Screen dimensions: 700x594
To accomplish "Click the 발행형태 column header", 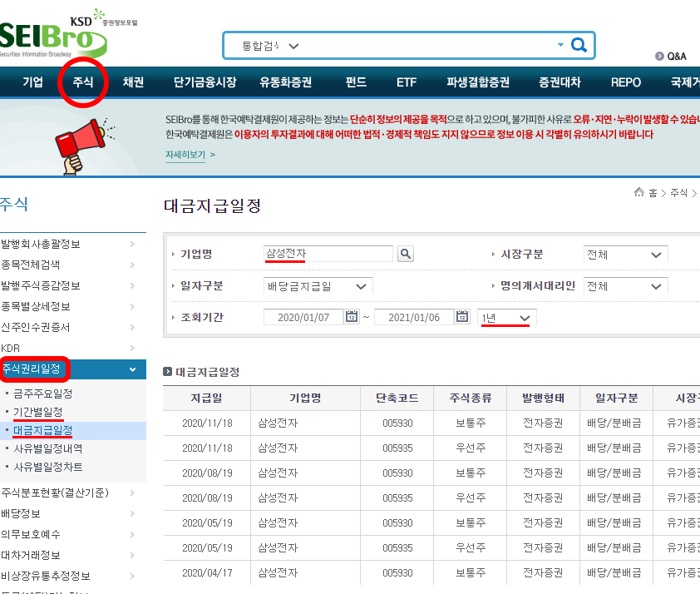I will 544,398.
